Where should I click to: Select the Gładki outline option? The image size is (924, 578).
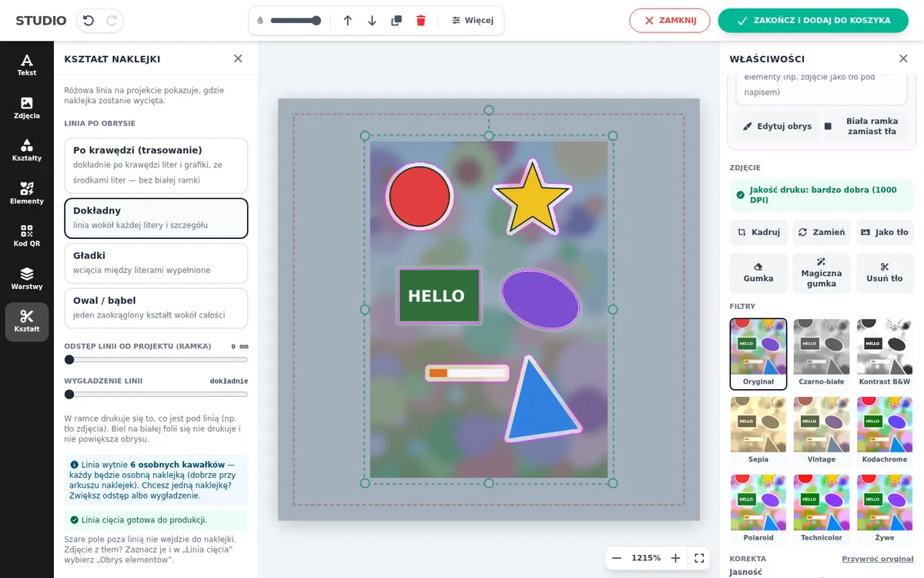coord(156,264)
